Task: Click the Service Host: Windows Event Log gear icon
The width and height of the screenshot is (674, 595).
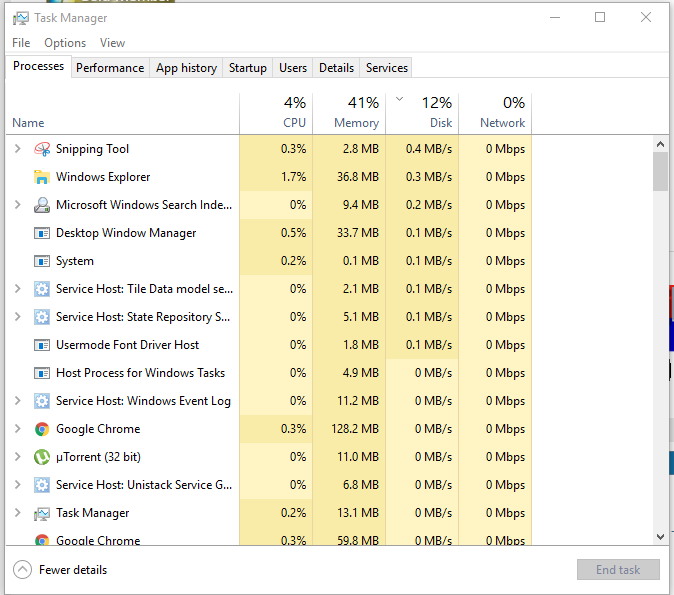Action: point(42,401)
